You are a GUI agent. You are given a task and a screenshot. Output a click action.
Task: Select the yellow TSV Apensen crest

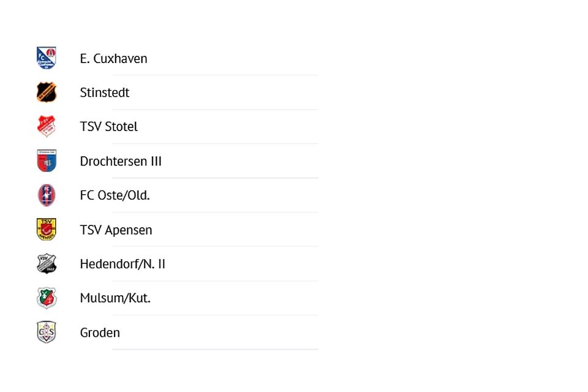tap(47, 230)
